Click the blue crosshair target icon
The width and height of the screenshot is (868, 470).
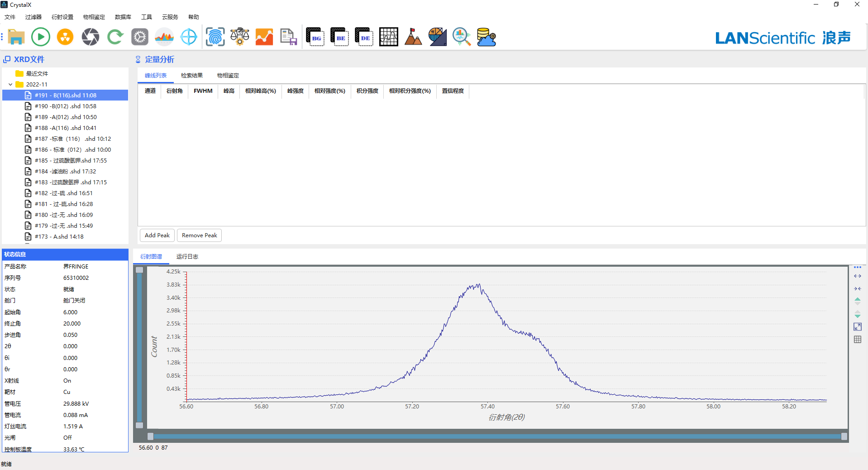point(189,37)
